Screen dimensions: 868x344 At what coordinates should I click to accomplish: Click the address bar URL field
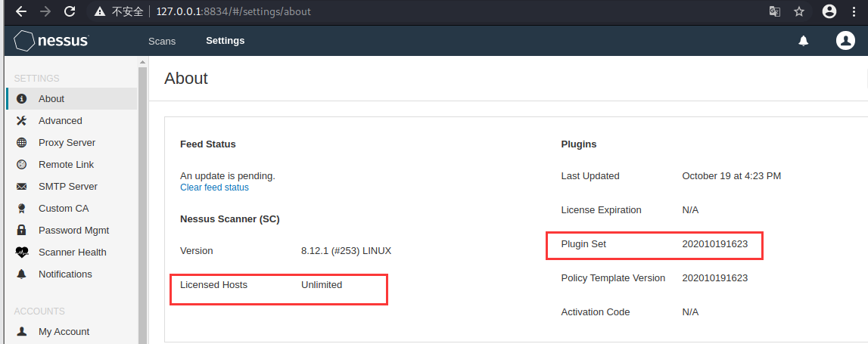[x=233, y=11]
